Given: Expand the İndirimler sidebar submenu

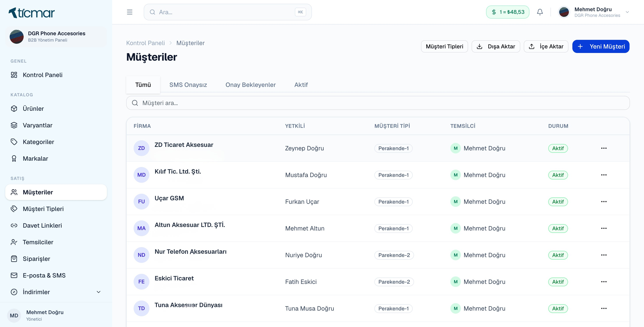Looking at the screenshot, I should [56, 292].
